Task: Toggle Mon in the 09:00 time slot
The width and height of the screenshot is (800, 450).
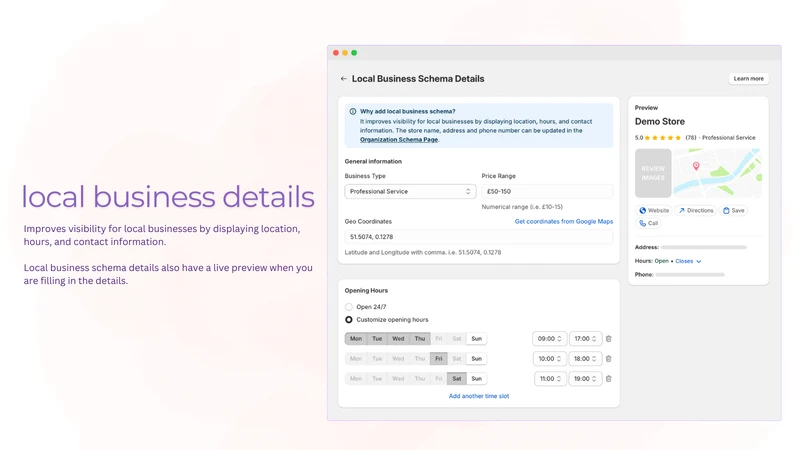Action: click(x=356, y=339)
